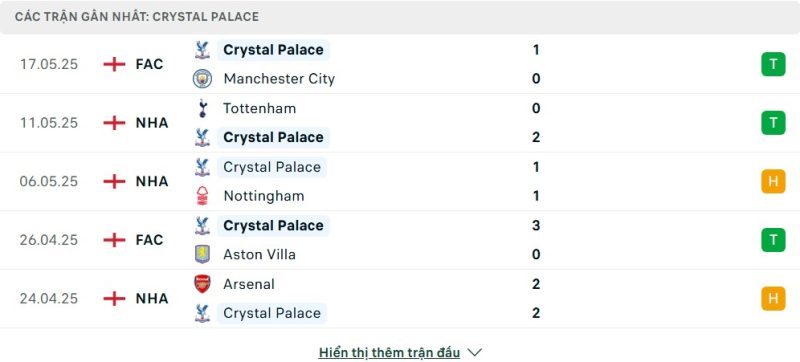This screenshot has width=800, height=362.
Task: Click the Tottenham club crest
Action: click(x=203, y=108)
